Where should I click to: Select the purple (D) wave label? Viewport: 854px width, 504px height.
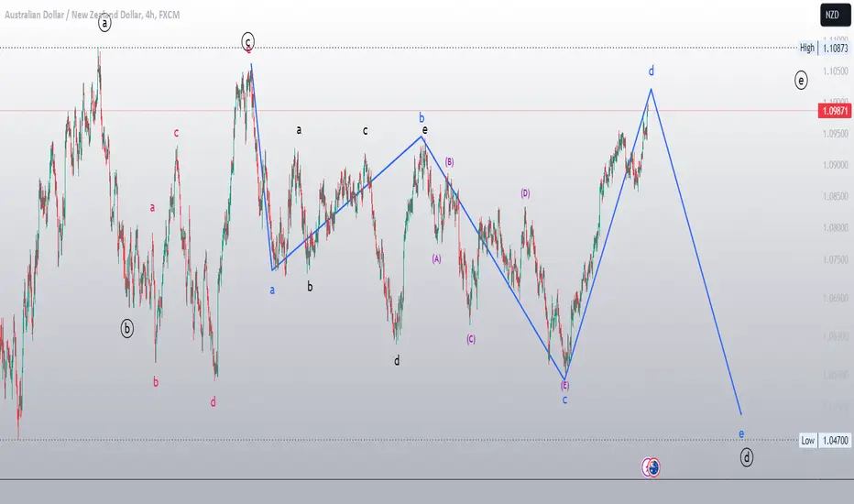tap(525, 193)
